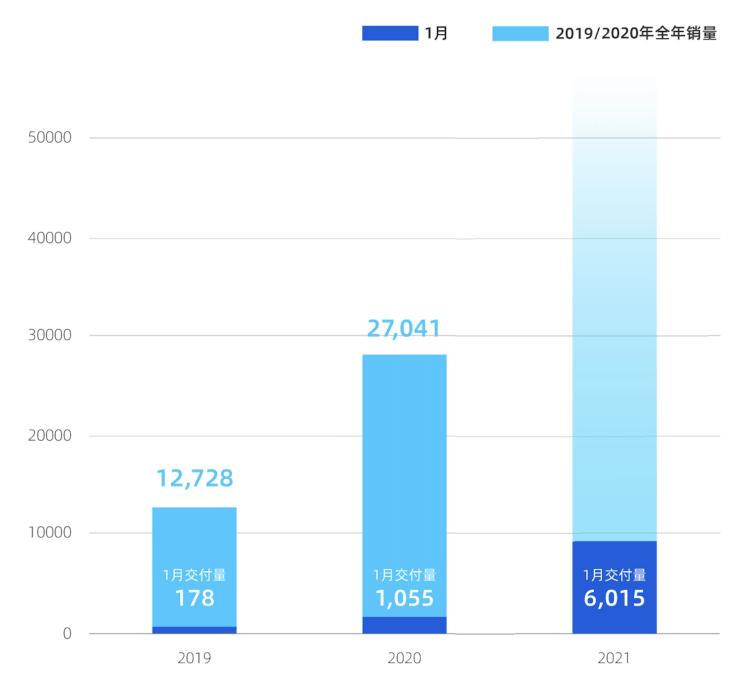Select the 2021 x-axis label
Screen dimensions: 744x684
coord(614,659)
